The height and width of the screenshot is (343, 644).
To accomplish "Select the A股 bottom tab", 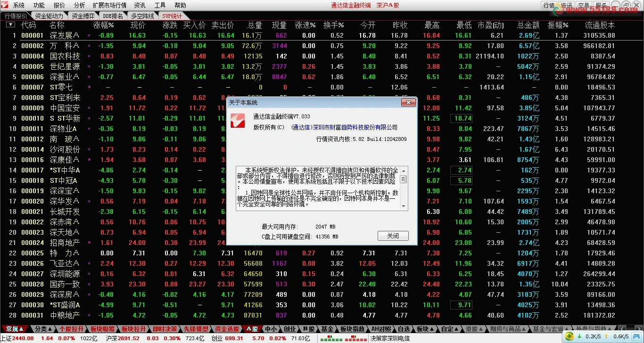I will pos(252,329).
